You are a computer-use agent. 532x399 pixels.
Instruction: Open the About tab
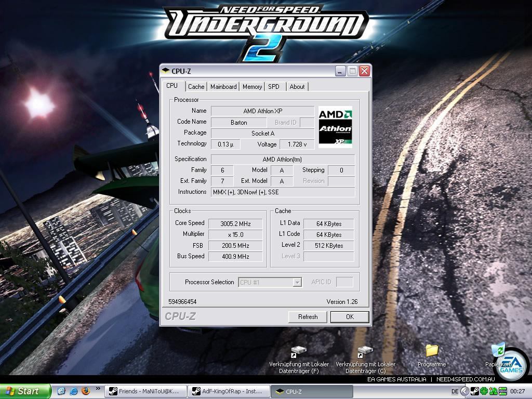coord(297,87)
